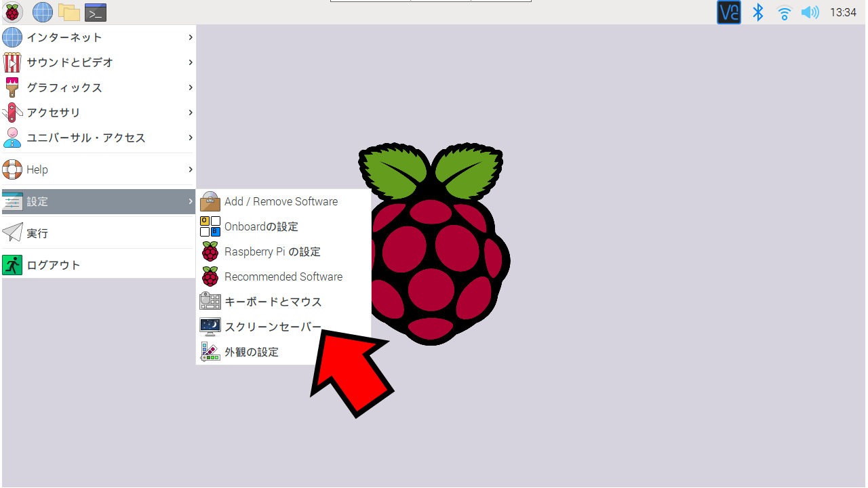Screen dimensions: 868x488
Task: Click the ログアウト running-man icon
Action: pos(12,265)
